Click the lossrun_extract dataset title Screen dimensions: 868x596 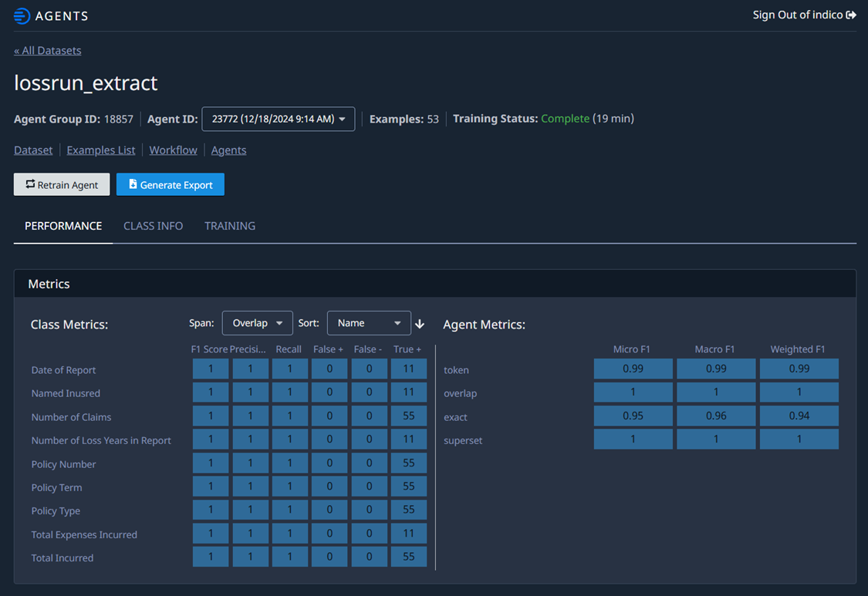click(86, 83)
